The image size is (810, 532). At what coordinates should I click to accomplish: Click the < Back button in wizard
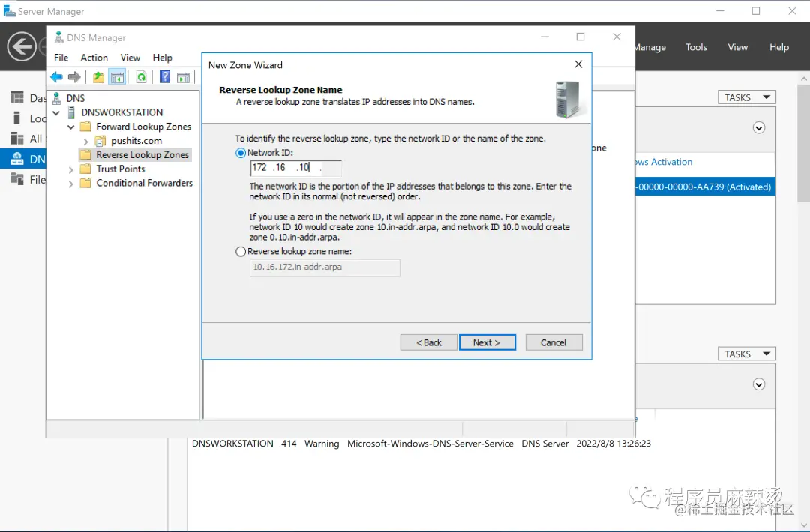pos(429,342)
